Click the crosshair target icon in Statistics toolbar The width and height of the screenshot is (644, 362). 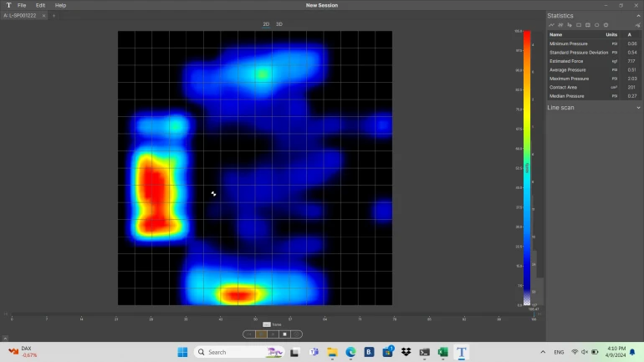click(x=606, y=25)
